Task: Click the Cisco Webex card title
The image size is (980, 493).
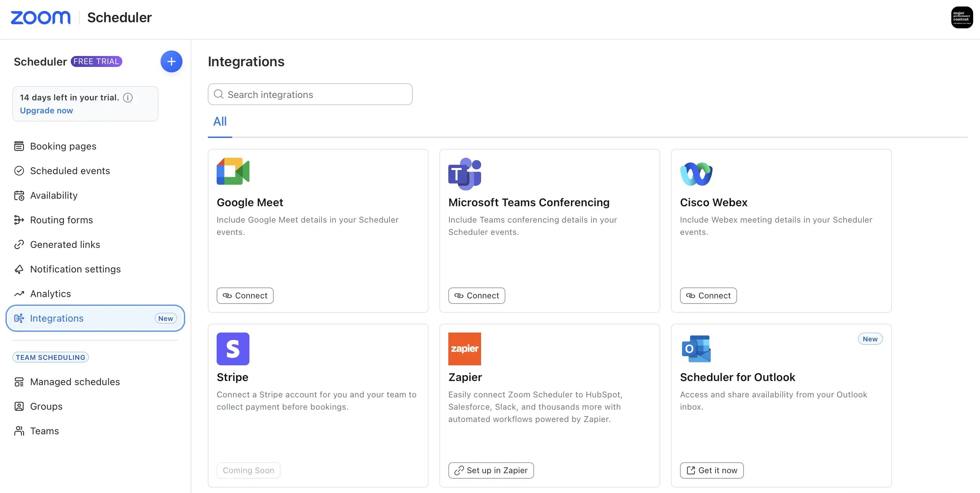Action: (x=714, y=202)
